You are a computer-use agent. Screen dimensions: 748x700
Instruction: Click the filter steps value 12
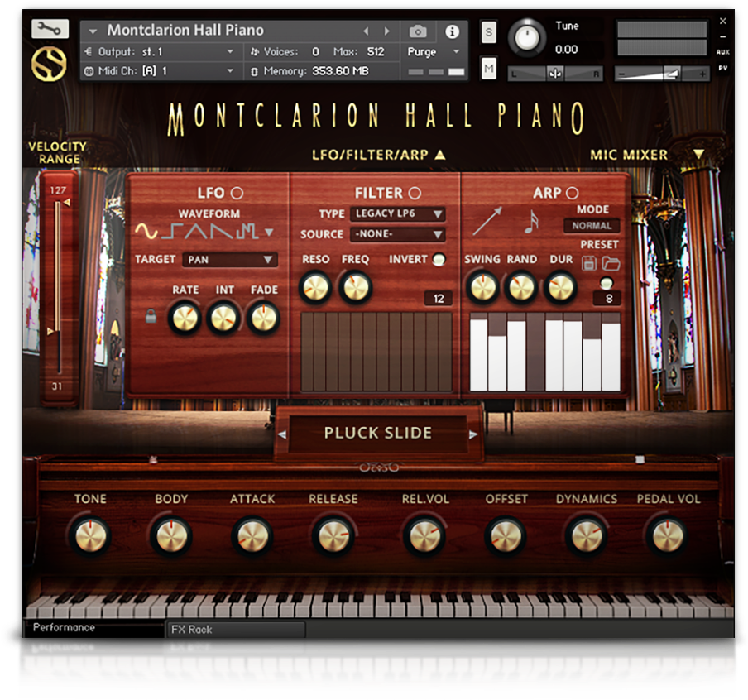coord(439,299)
